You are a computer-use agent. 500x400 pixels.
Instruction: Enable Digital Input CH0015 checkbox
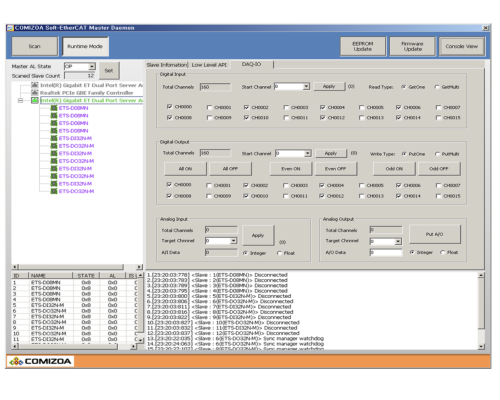(438, 118)
